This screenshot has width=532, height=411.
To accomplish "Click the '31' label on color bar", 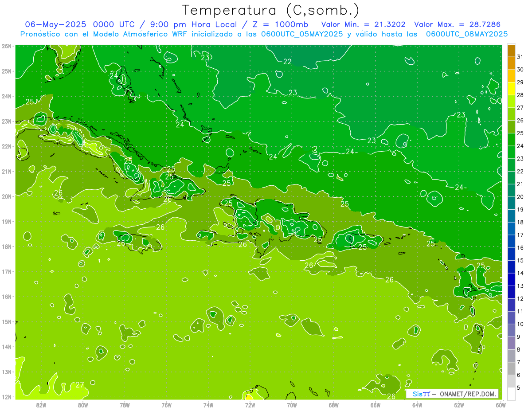I will (x=520, y=57).
